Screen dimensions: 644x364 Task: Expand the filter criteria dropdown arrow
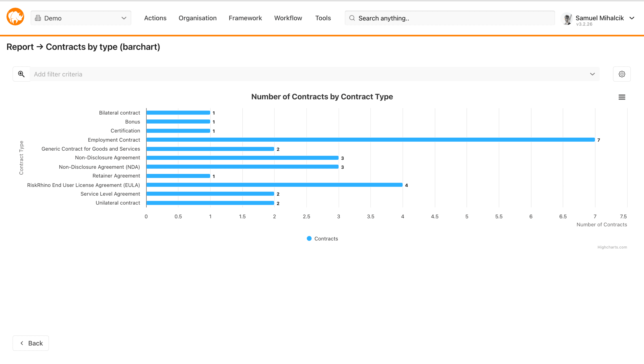click(592, 74)
